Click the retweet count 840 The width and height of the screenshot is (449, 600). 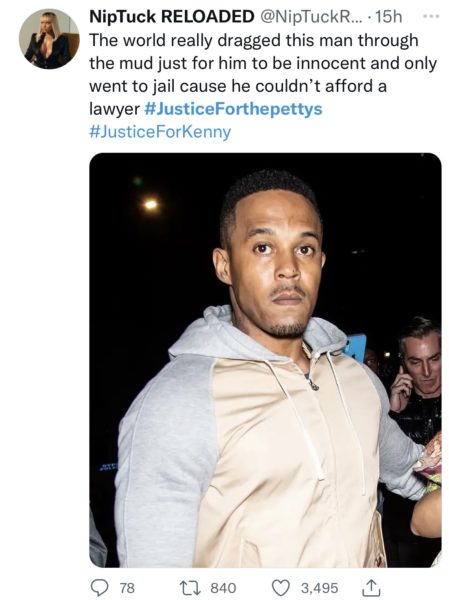click(224, 588)
